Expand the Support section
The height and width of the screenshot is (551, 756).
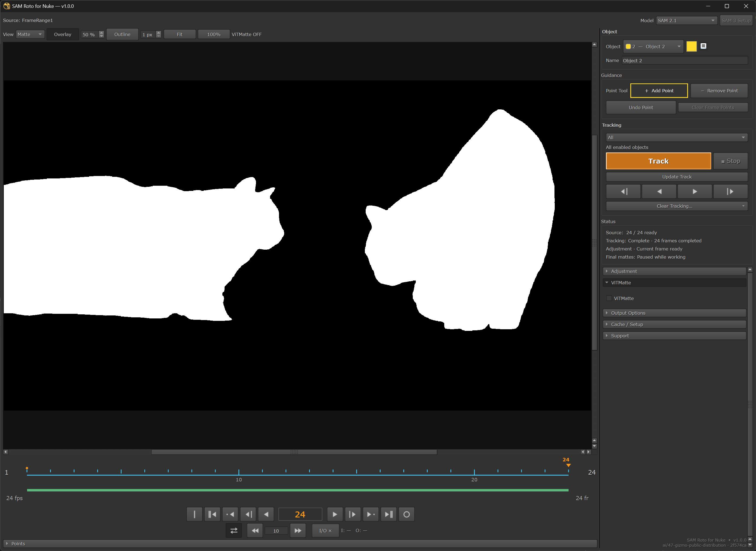tap(674, 335)
